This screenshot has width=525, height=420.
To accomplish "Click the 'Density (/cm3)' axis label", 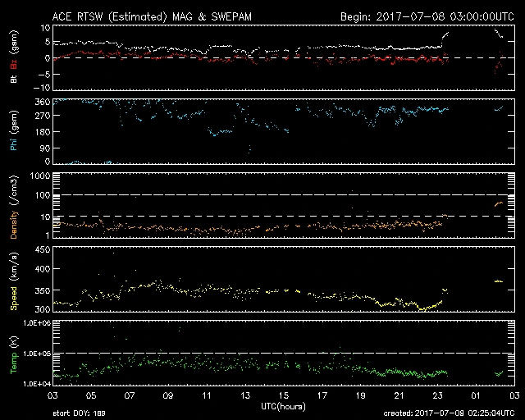I will pyautogui.click(x=14, y=207).
